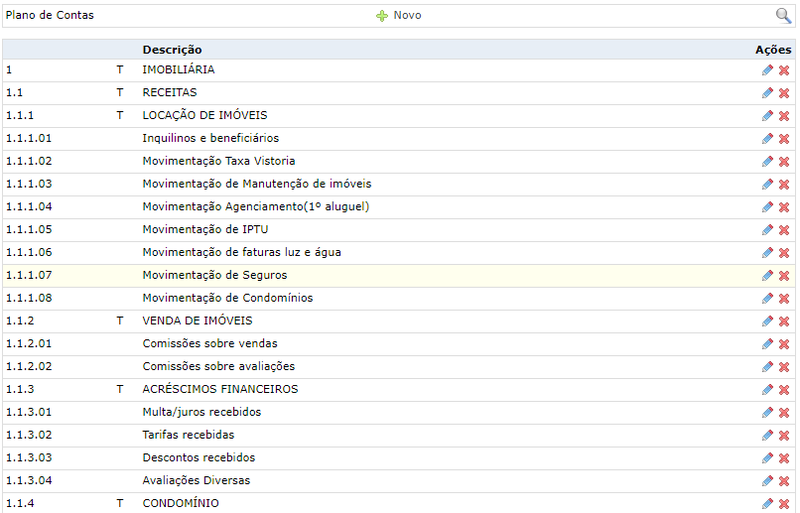Edit the CONDOMÍNIO account
The height and width of the screenshot is (513, 800).
point(767,504)
